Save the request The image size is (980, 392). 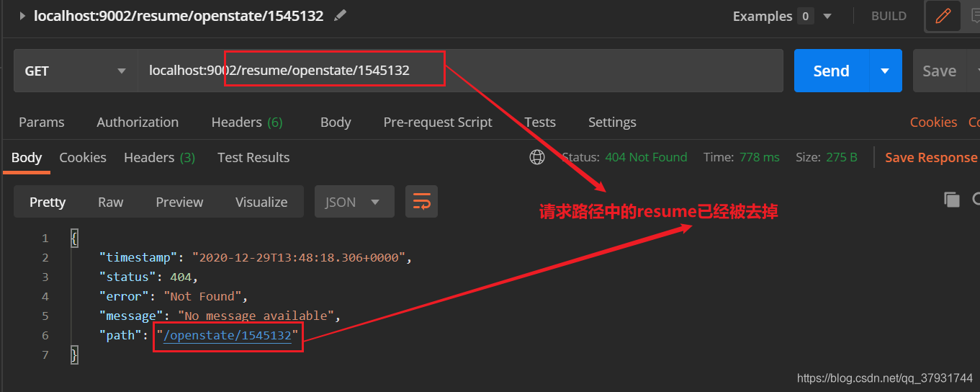point(940,71)
